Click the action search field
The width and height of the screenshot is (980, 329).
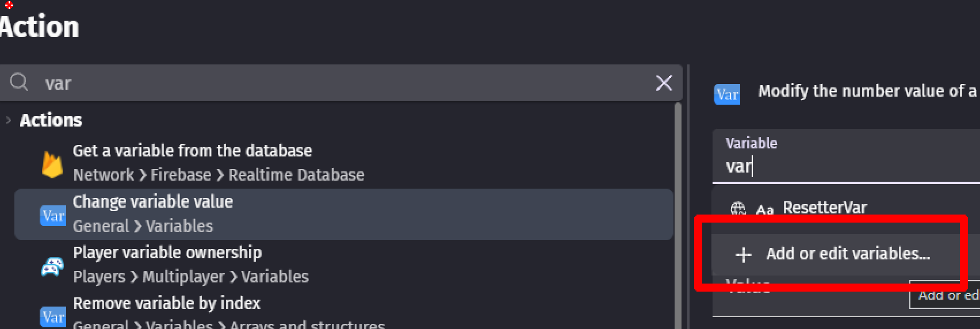tap(341, 83)
